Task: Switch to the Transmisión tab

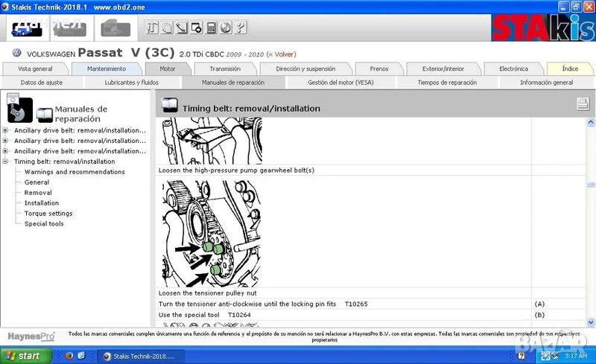Action: coord(224,68)
